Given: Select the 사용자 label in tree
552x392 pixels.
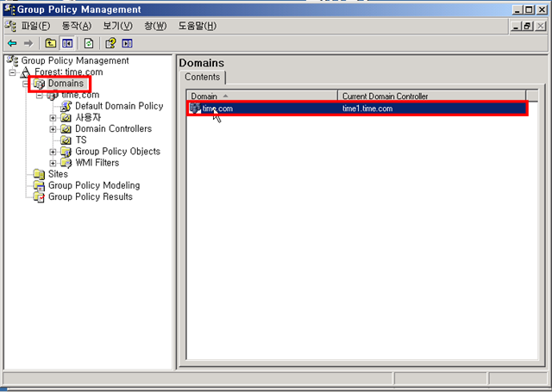Looking at the screenshot, I should coord(88,117).
